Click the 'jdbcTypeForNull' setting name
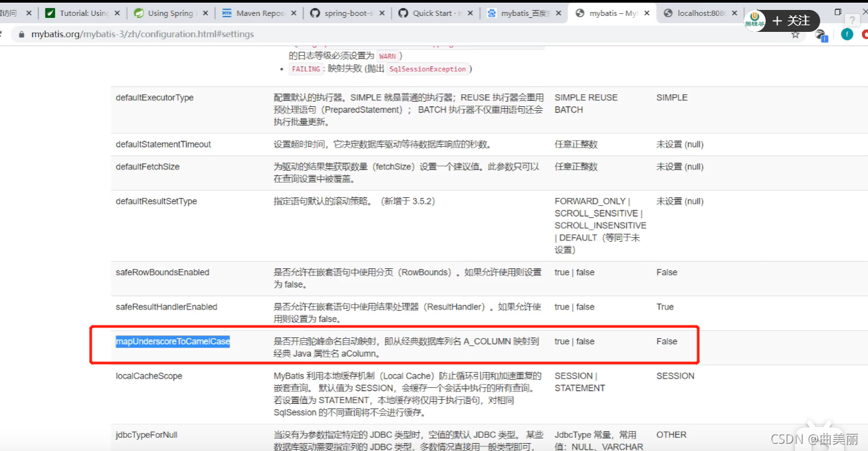The height and width of the screenshot is (451, 868). pyautogui.click(x=146, y=435)
